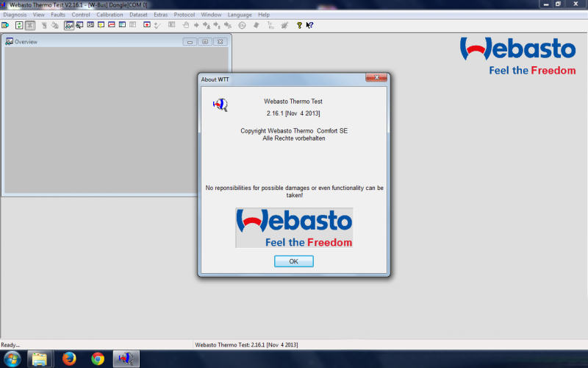
Task: Click the red dot record window icon
Action: tap(147, 24)
